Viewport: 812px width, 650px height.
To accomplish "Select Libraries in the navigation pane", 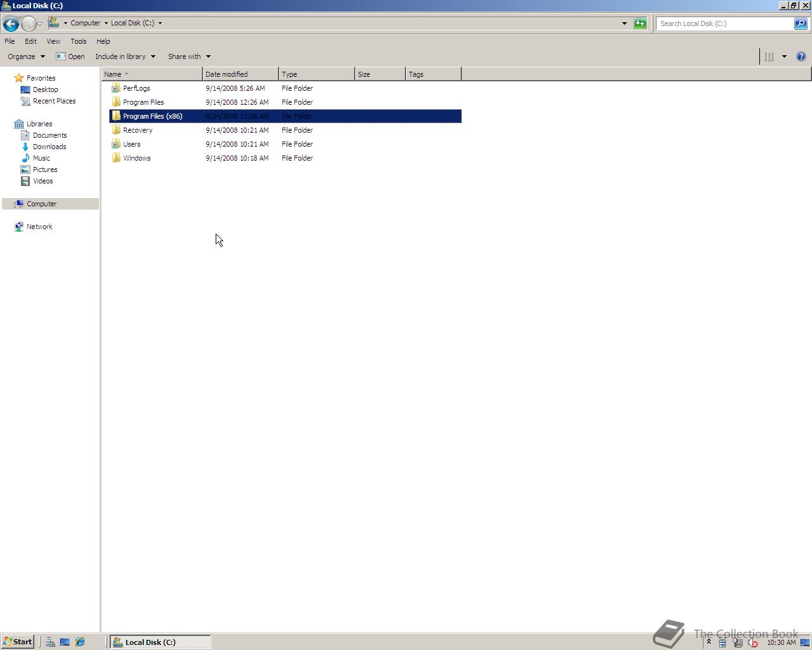I will pyautogui.click(x=39, y=124).
